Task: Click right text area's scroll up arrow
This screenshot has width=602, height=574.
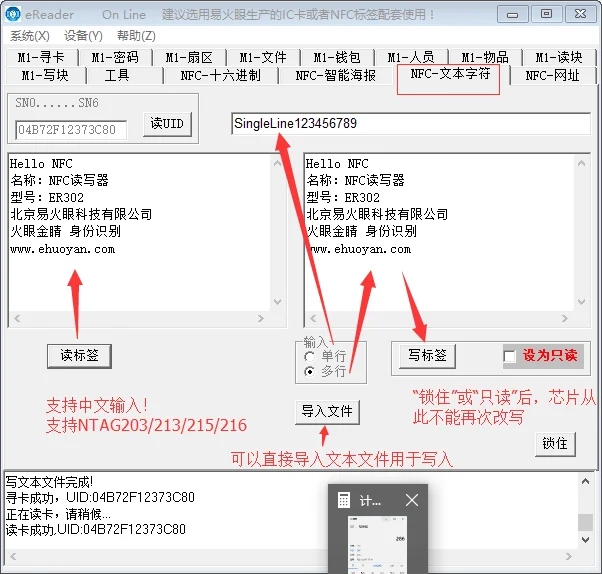Action: tap(582, 163)
